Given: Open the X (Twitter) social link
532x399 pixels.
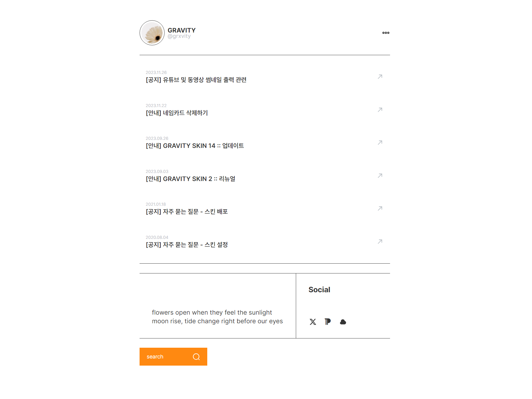Looking at the screenshot, I should (313, 322).
